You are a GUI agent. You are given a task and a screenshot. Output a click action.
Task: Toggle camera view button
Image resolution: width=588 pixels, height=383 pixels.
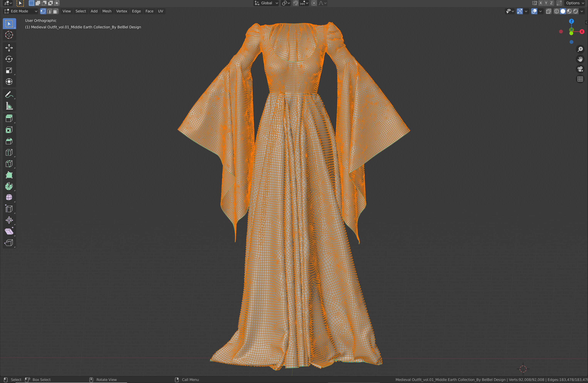(580, 69)
